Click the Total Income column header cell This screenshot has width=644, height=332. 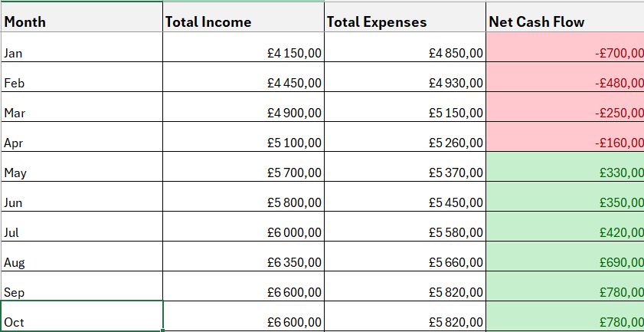pyautogui.click(x=243, y=21)
